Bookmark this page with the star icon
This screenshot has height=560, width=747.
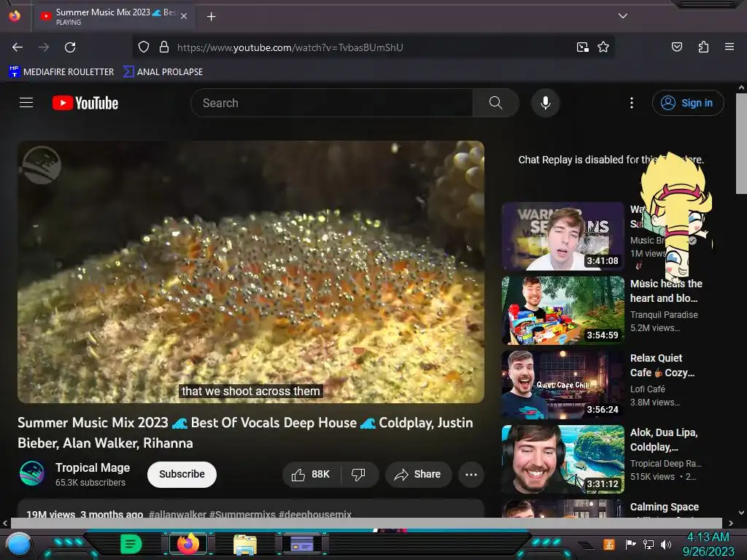pyautogui.click(x=603, y=47)
